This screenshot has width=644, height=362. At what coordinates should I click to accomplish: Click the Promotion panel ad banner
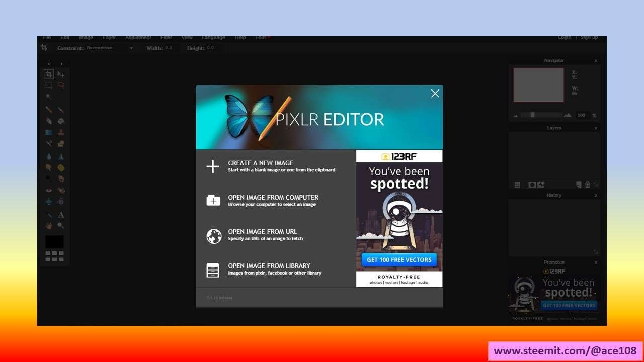click(554, 294)
